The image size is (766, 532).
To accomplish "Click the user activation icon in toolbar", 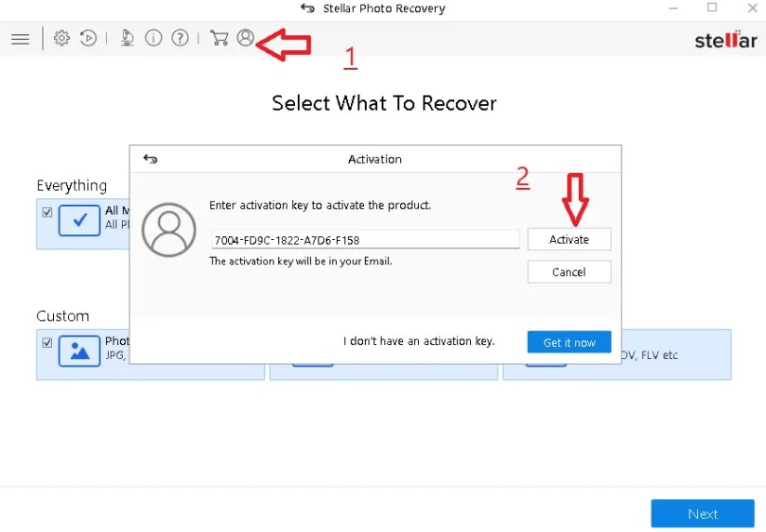I will 245,38.
